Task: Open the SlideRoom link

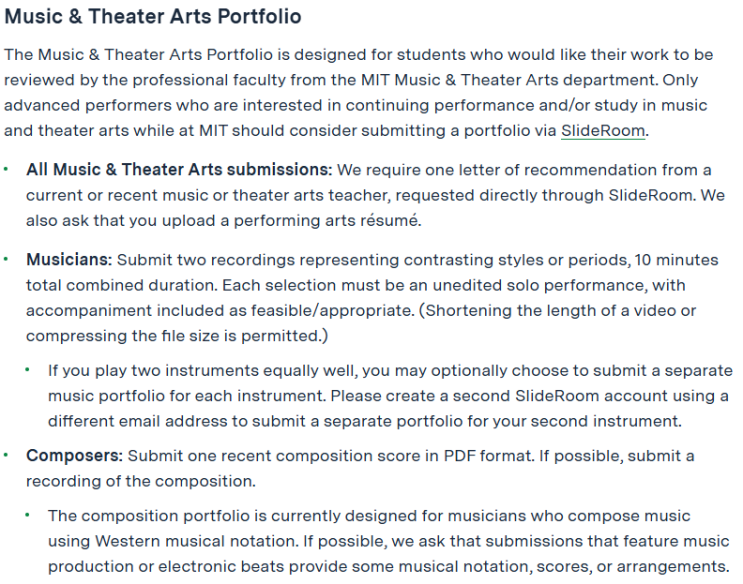Action: click(603, 130)
